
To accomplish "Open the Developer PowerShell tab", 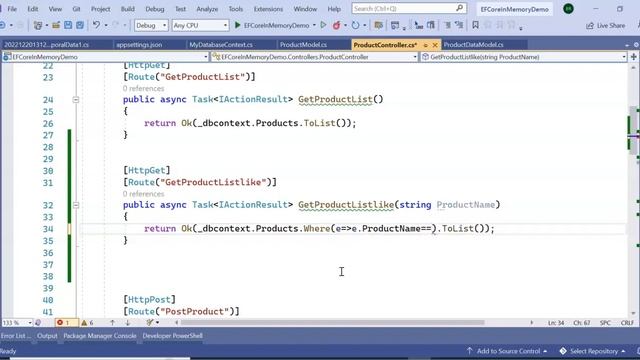I will coord(172,336).
